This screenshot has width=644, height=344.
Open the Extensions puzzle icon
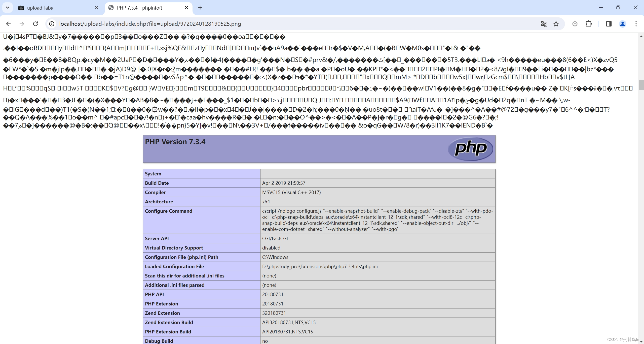click(x=589, y=24)
